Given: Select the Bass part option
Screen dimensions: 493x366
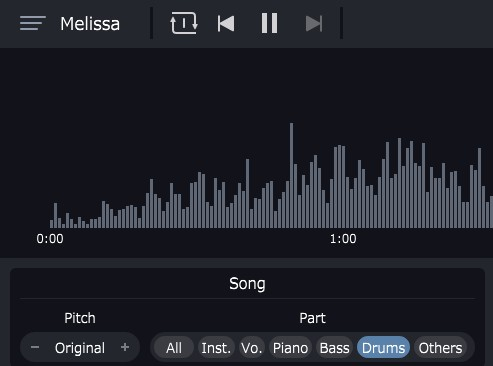Looking at the screenshot, I should pyautogui.click(x=334, y=348).
